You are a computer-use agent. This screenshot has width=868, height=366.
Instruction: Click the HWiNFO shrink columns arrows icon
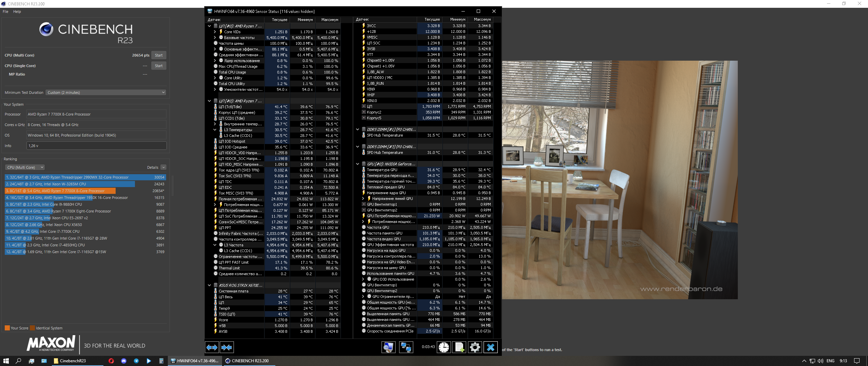pos(226,347)
